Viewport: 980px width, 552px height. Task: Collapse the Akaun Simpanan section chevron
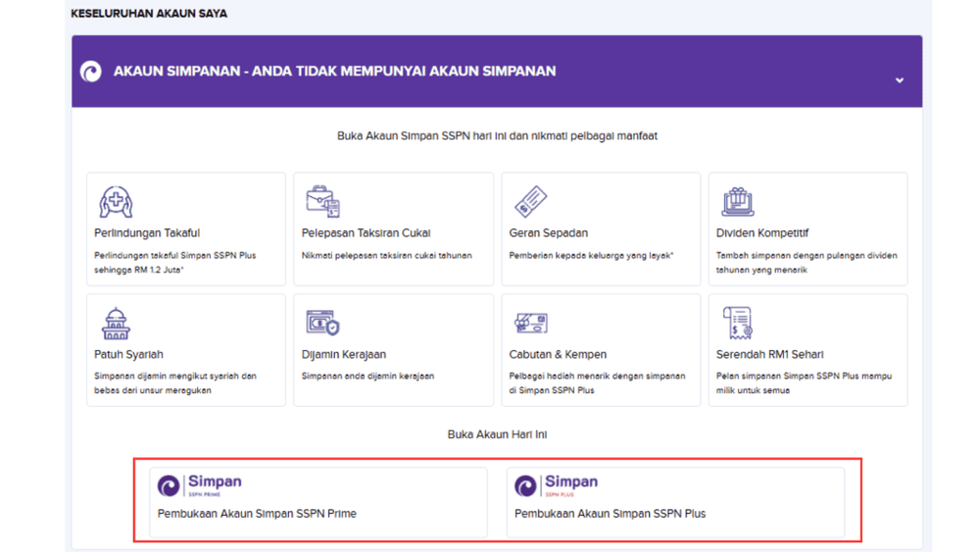[900, 80]
